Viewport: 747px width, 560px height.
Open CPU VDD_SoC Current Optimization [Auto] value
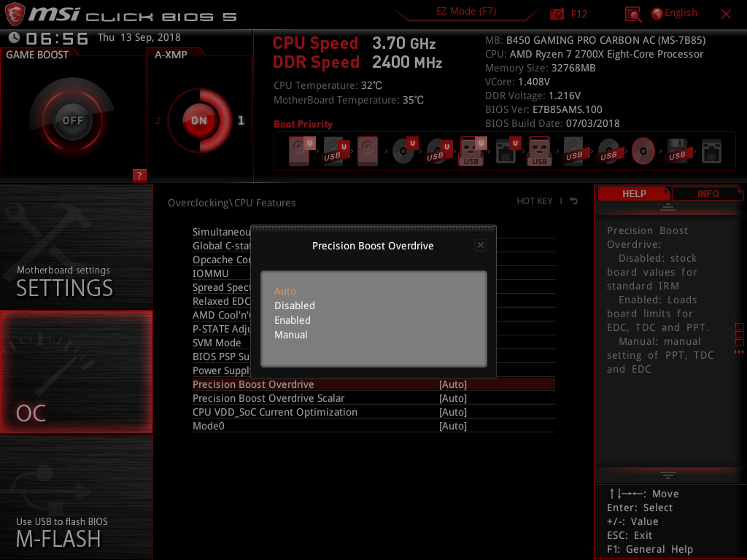(452, 412)
